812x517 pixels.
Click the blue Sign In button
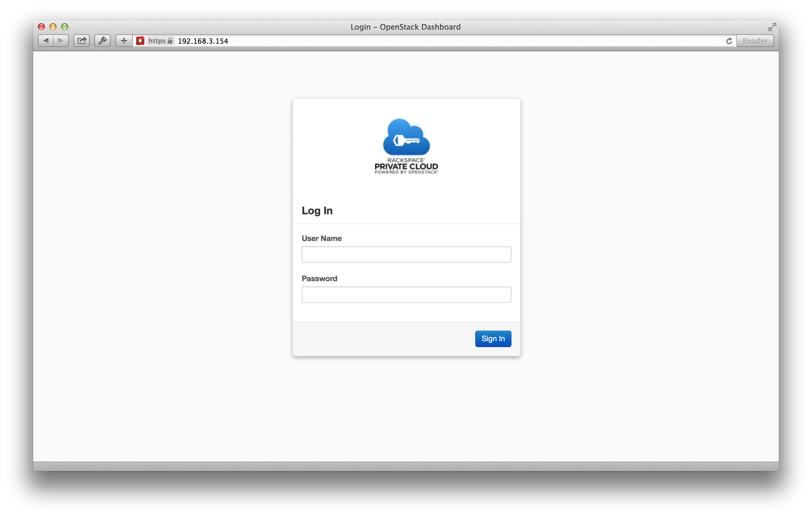493,339
